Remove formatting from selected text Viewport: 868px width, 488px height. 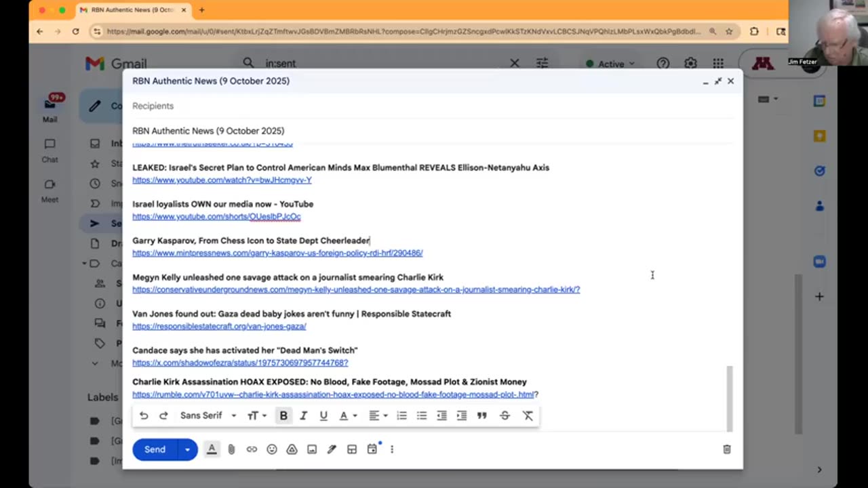pos(528,415)
